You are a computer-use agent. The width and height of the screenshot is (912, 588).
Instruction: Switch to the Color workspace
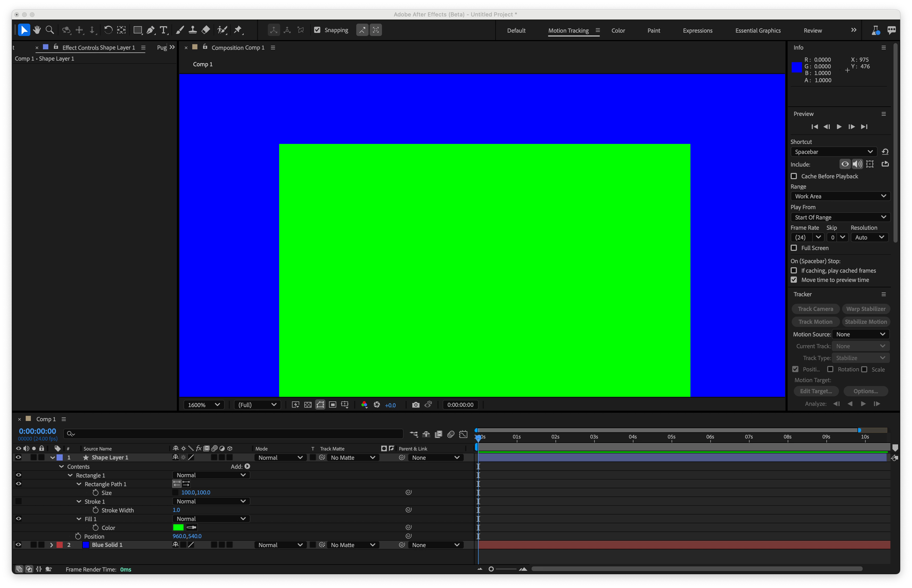pyautogui.click(x=618, y=31)
